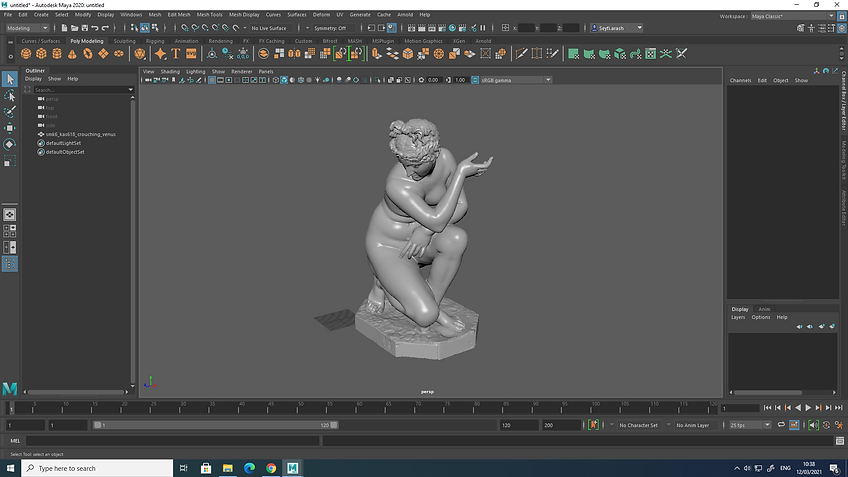Toggle the cached playback button

click(x=794, y=425)
